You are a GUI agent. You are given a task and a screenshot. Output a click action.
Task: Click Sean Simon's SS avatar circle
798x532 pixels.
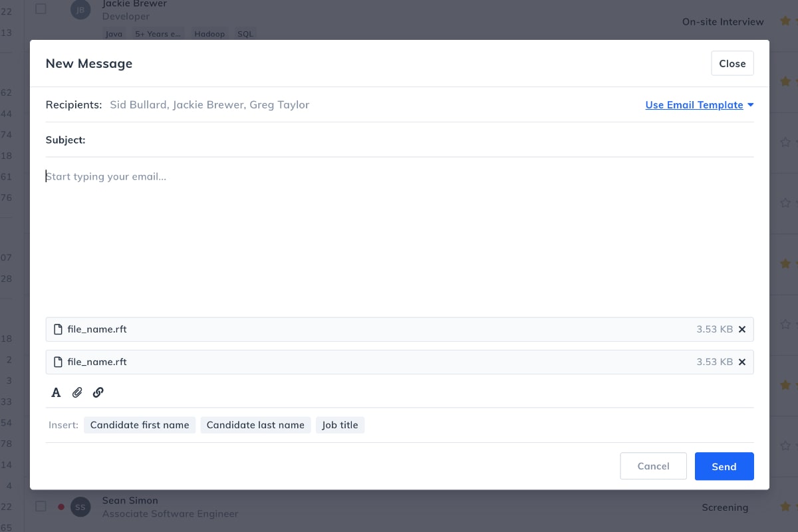tap(80, 507)
